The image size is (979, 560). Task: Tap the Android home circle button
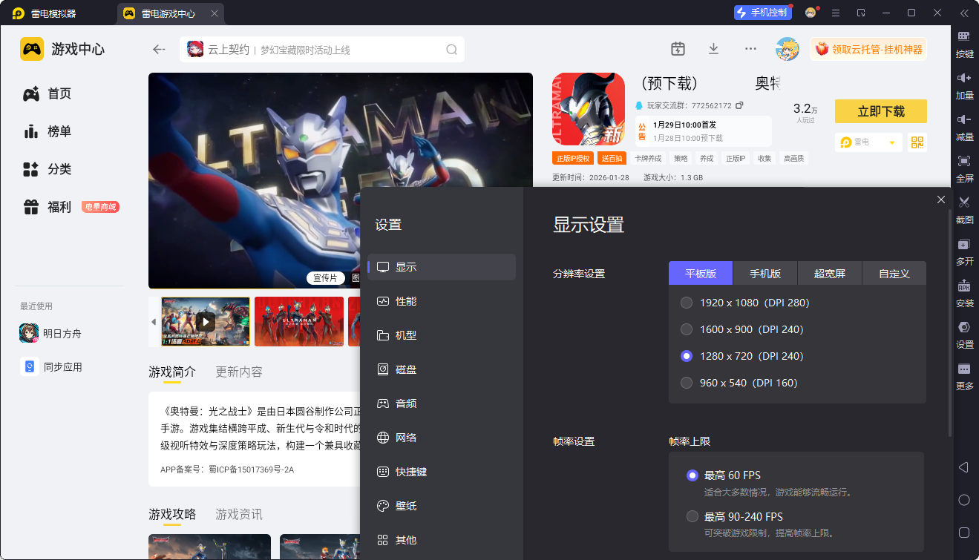(963, 500)
